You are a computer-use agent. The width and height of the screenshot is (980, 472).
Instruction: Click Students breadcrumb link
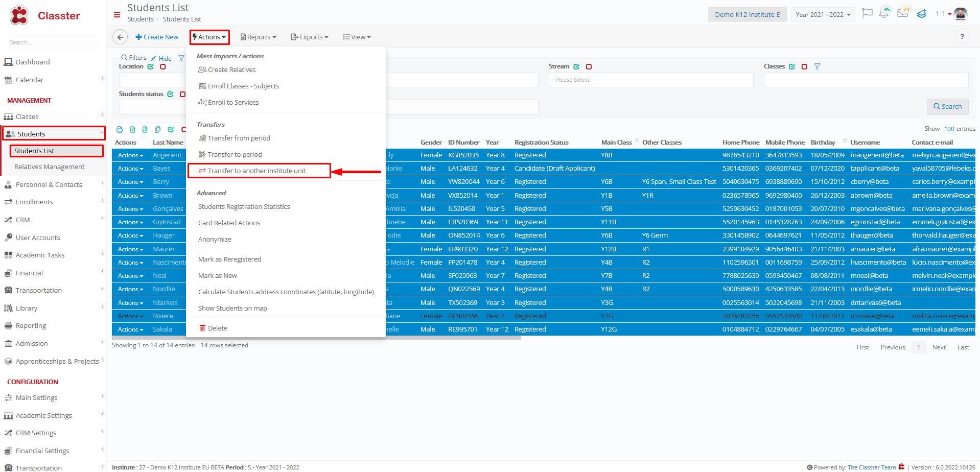[x=141, y=19]
